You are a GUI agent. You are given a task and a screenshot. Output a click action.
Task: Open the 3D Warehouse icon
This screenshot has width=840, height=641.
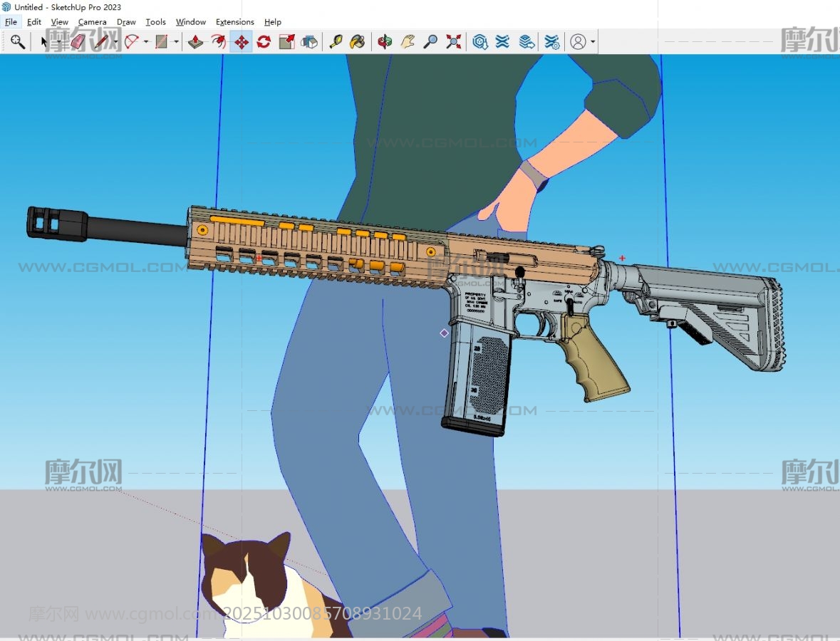480,42
